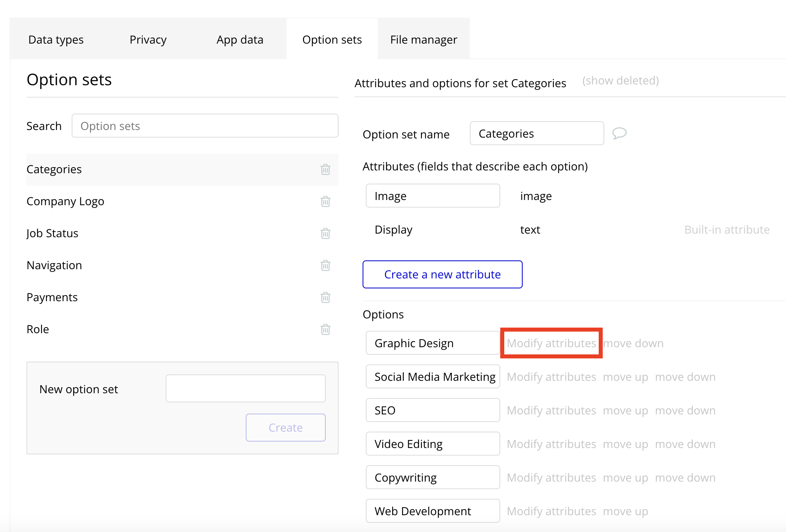Focus the Option sets search field
The image size is (786, 532).
coord(205,126)
